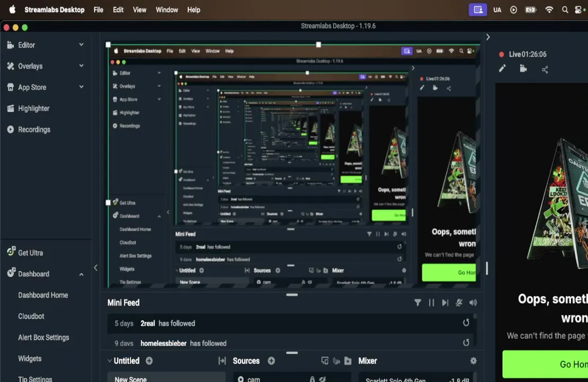588x382 pixels.
Task: Click the Overlays icon in the main sidebar
Action: click(x=11, y=66)
